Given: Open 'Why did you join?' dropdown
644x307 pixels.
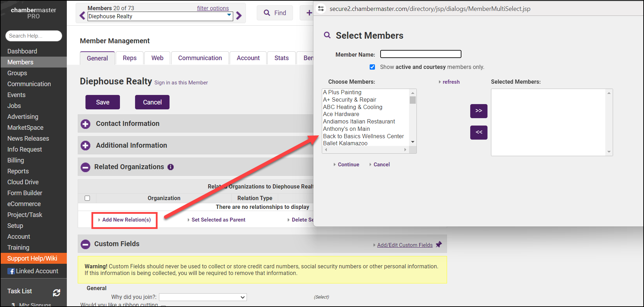Looking at the screenshot, I should click(x=203, y=297).
